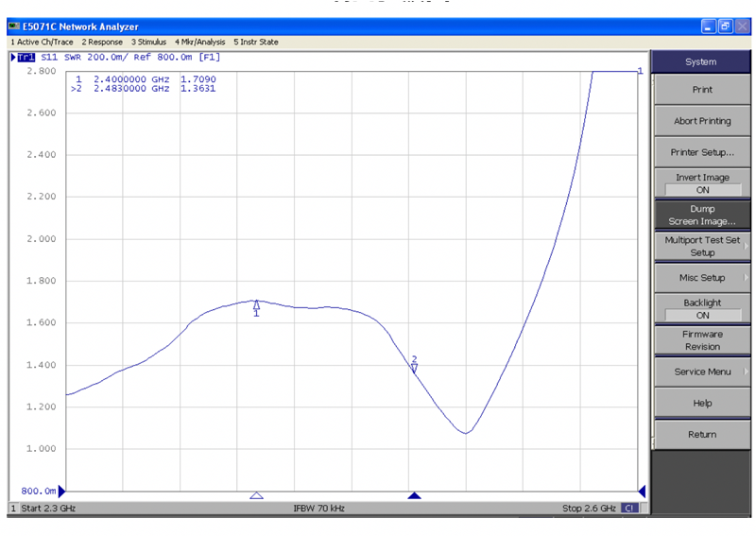Image resolution: width=756 pixels, height=536 pixels.
Task: Select the hollow marker 1 indicator on bottom axis
Action: point(256,494)
